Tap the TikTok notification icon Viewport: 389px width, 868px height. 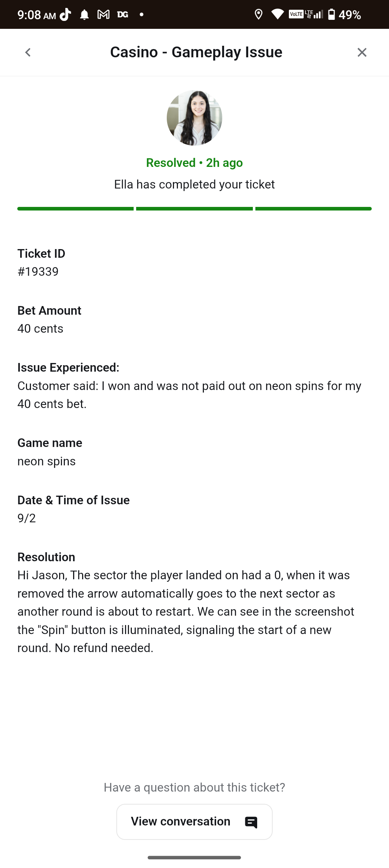[x=65, y=15]
